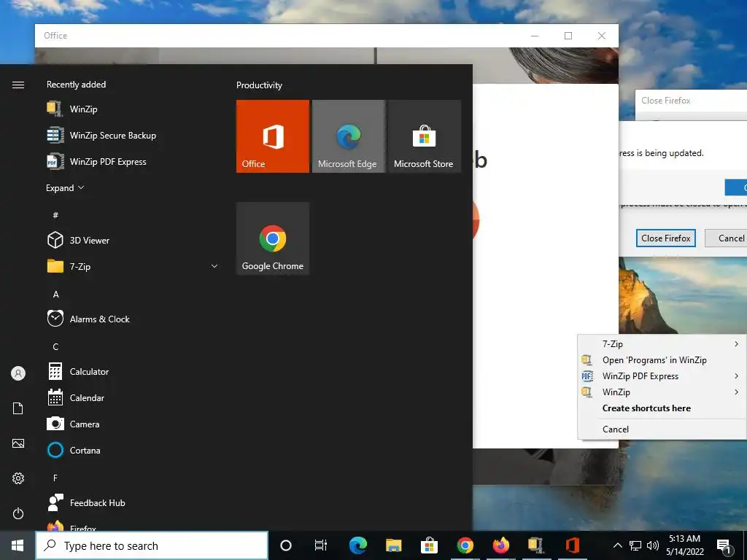747x560 pixels.
Task: Show hidden system tray icons
Action: (617, 545)
